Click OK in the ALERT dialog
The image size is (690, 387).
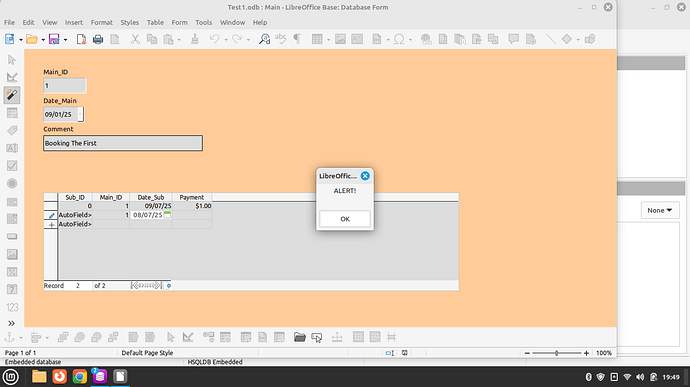345,219
